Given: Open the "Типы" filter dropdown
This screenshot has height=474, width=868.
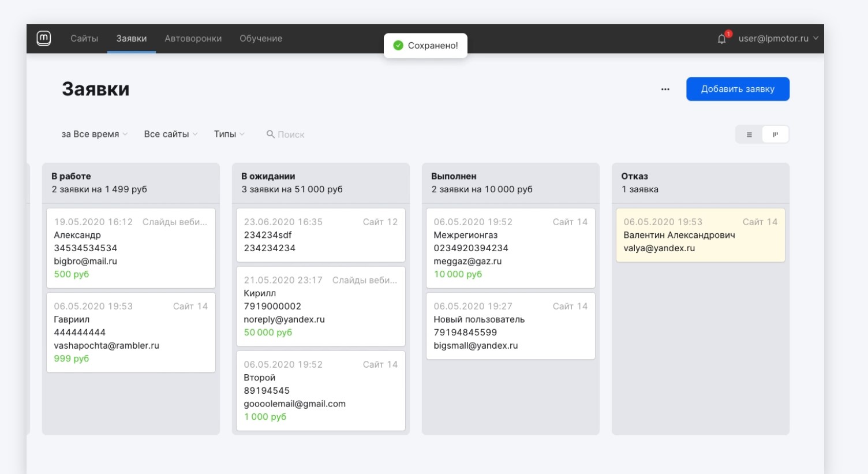Looking at the screenshot, I should coord(229,134).
